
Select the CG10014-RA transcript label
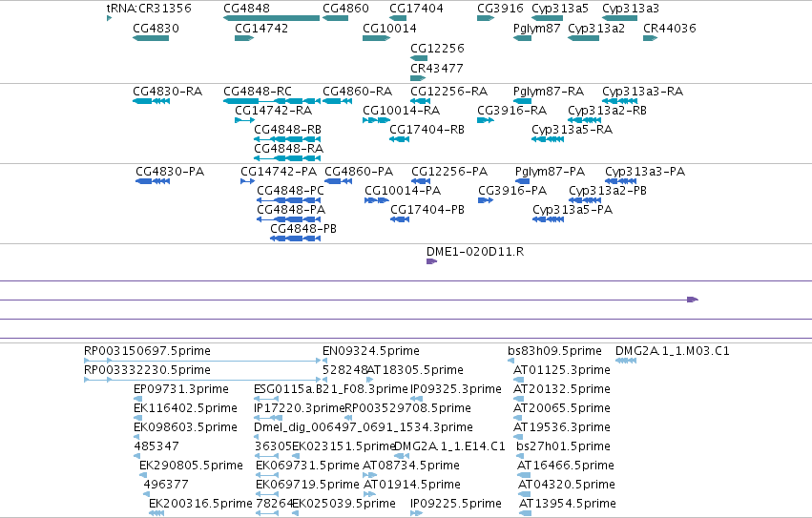402,111
